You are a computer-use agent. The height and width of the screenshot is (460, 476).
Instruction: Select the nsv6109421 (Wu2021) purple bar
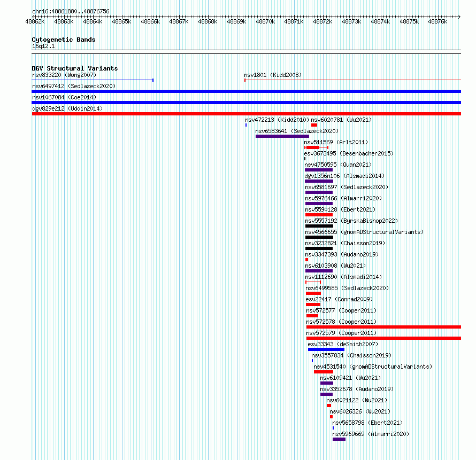pyautogui.click(x=327, y=383)
